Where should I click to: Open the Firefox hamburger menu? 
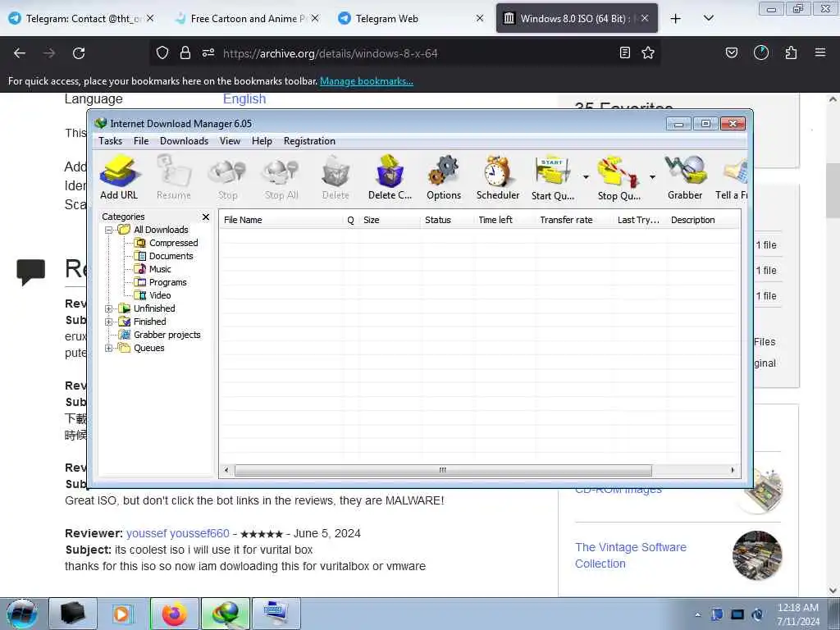tap(820, 52)
